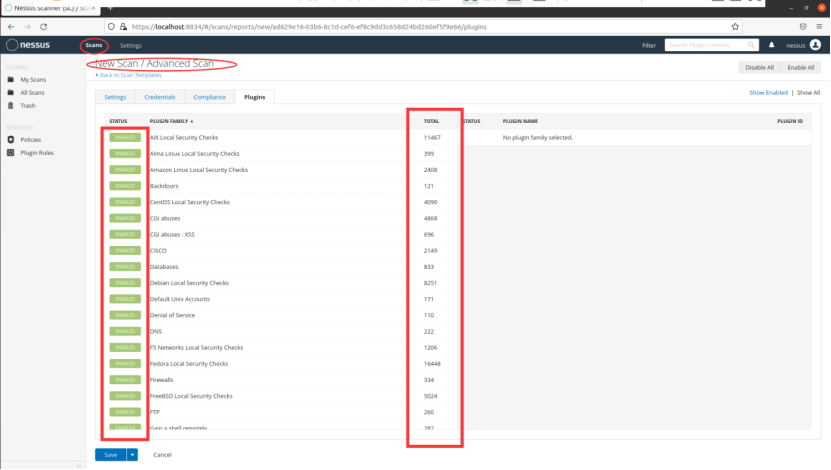Open Policies in the sidebar
Viewport: 831px width, 470px height.
(x=31, y=140)
